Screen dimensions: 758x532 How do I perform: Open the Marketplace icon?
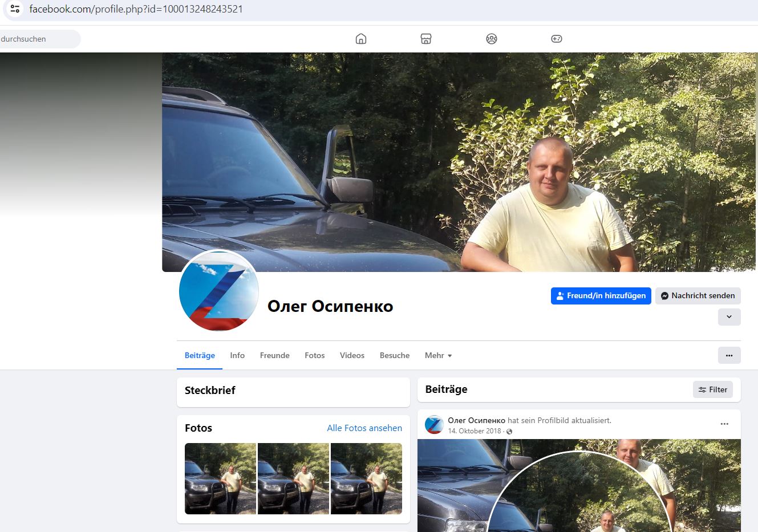pyautogui.click(x=426, y=39)
